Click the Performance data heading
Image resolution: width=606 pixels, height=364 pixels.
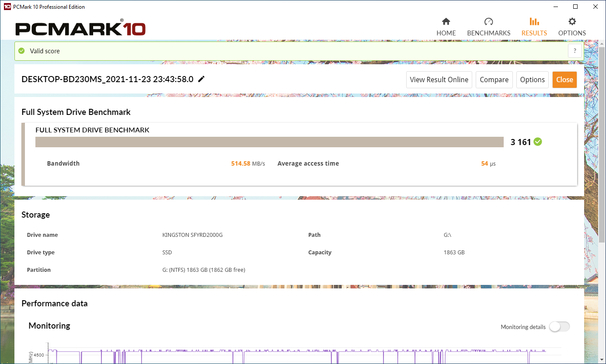pos(55,303)
